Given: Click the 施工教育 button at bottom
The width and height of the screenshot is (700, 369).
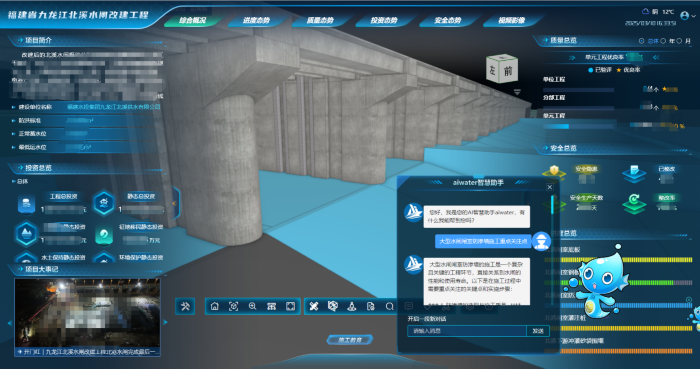Looking at the screenshot, I should click(350, 340).
